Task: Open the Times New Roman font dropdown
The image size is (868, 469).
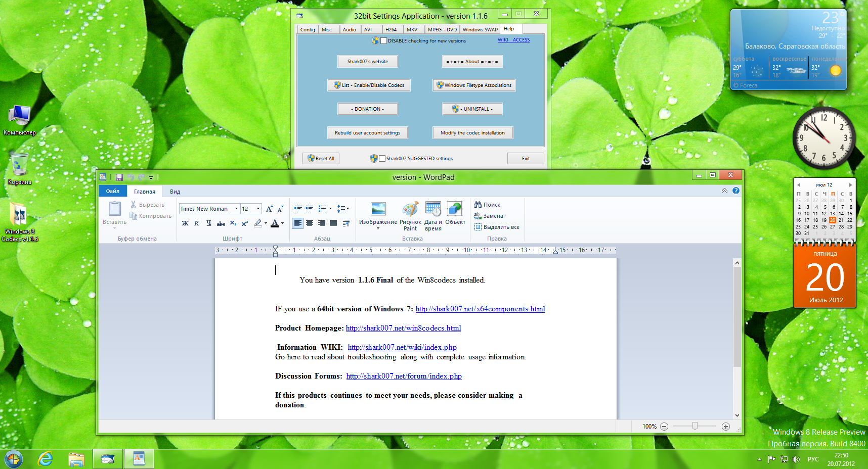Action: pos(236,209)
